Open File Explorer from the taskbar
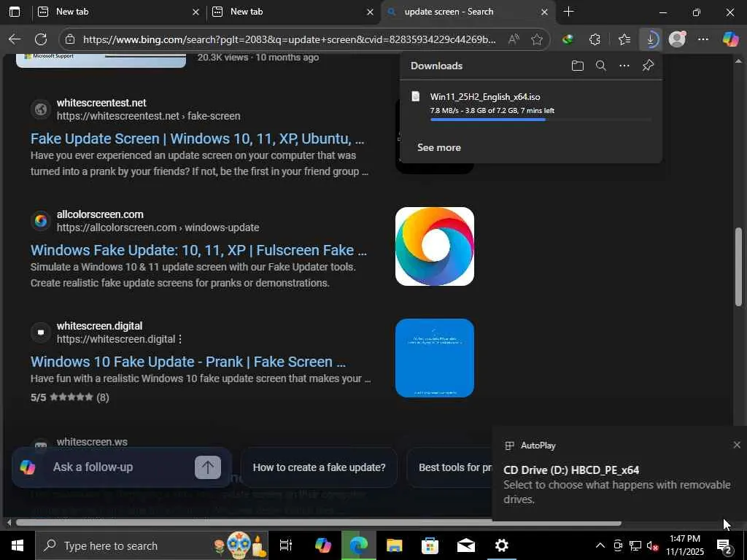 point(394,545)
